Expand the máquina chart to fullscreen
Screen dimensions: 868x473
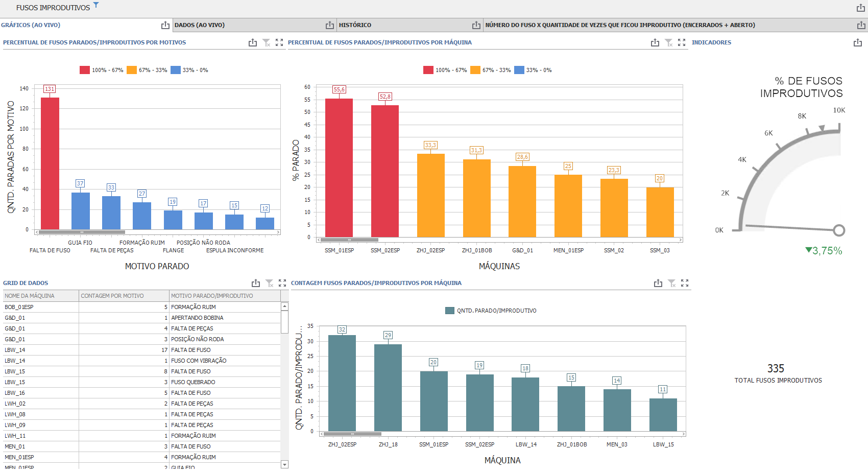[682, 43]
